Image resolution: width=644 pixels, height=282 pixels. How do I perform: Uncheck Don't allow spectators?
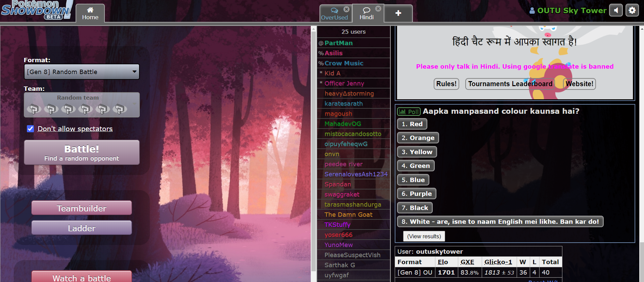pyautogui.click(x=31, y=129)
